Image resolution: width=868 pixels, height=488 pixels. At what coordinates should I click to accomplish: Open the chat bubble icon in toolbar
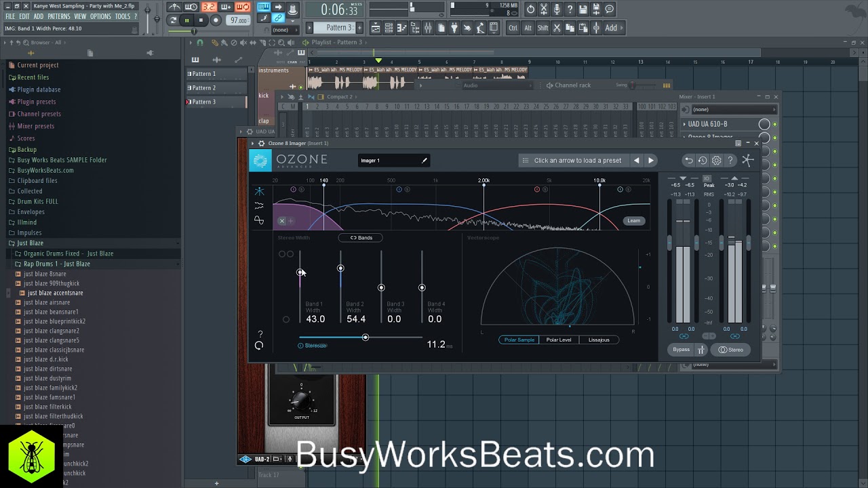(610, 9)
